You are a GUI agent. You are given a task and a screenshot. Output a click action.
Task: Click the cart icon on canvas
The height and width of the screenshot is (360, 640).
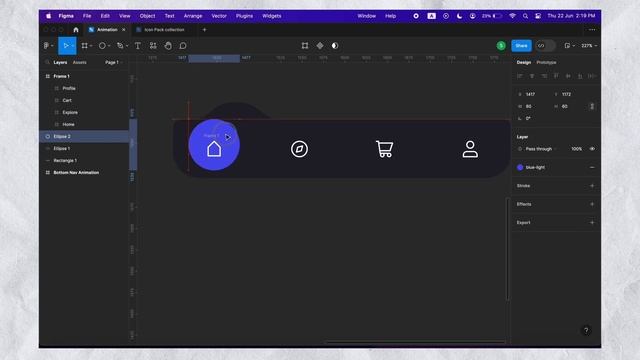tap(384, 149)
